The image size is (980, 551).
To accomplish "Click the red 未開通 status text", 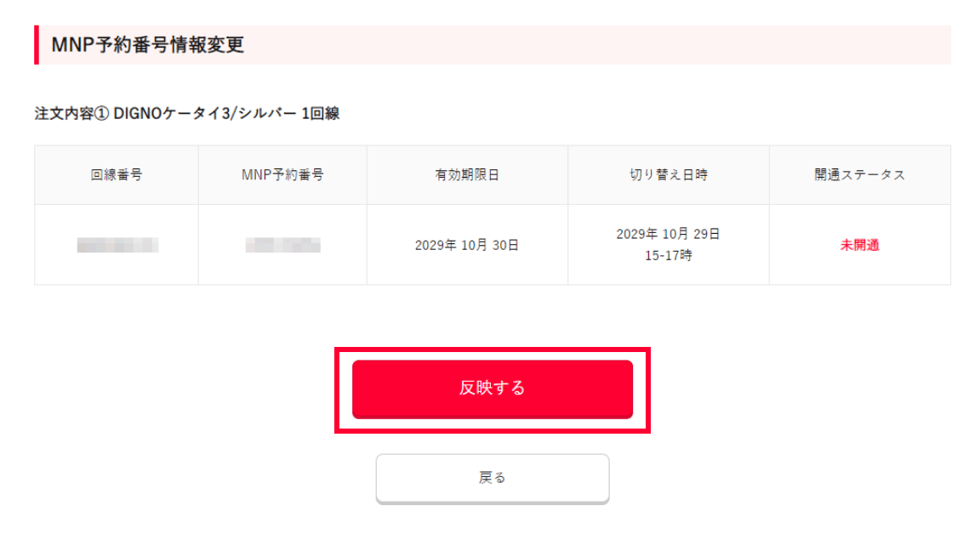I will (x=859, y=246).
